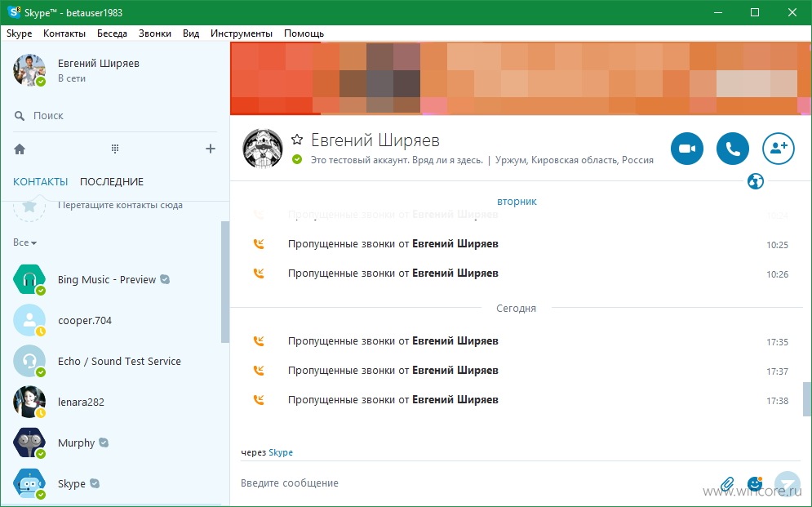The image size is (812, 507).
Task: Start a voice call with the phone button
Action: tap(733, 149)
